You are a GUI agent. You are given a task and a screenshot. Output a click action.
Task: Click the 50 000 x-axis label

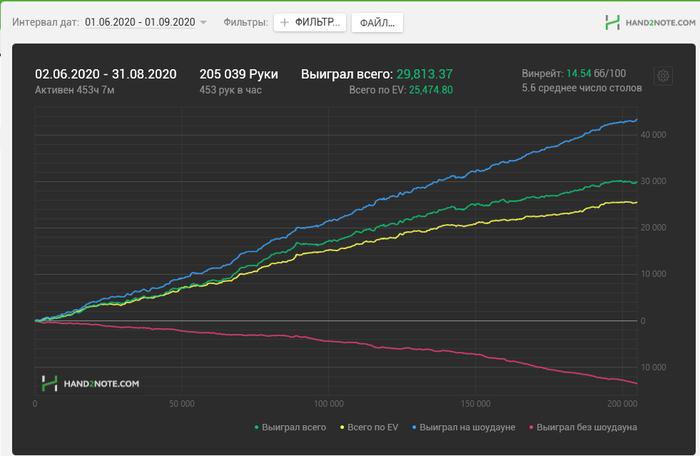click(x=182, y=404)
